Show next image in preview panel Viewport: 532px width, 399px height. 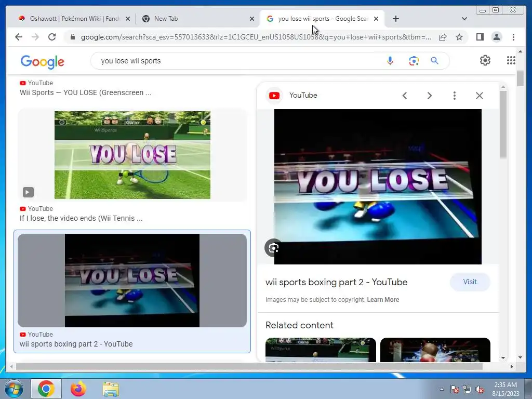click(x=430, y=96)
